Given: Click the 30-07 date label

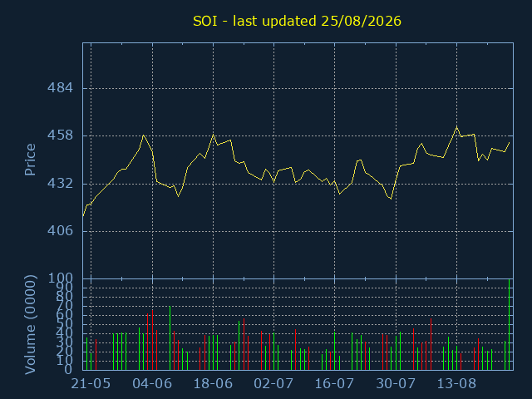Looking at the screenshot, I should coord(396,384).
